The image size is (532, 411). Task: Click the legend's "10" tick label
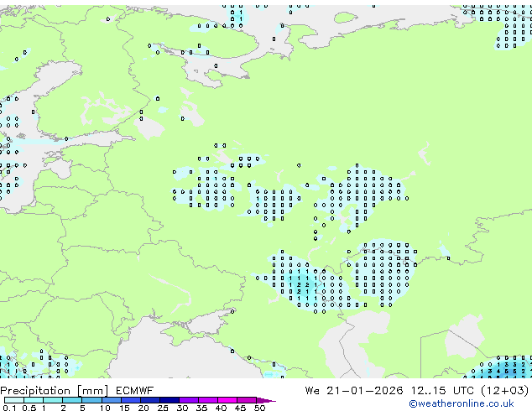[x=104, y=408]
